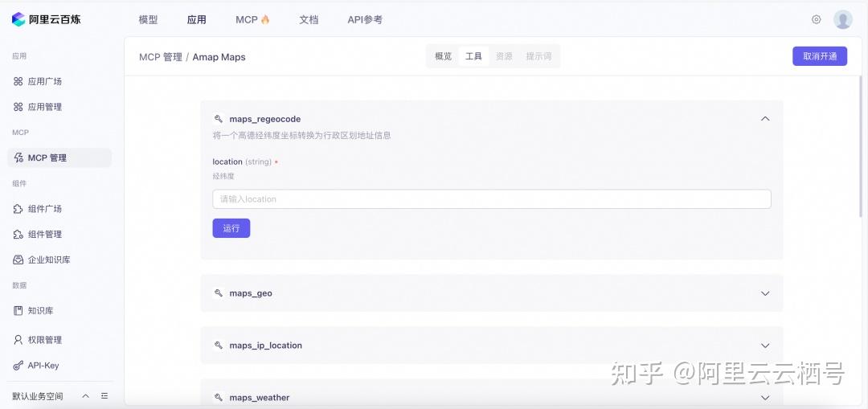Viewport: 868px width, 409px height.
Task: Open the 模型 top menu
Action: pyautogui.click(x=149, y=19)
